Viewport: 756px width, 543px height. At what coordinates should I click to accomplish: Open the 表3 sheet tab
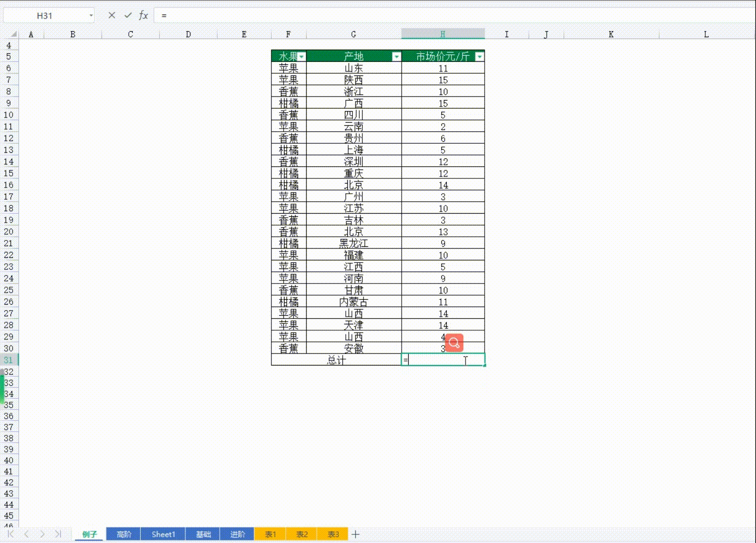tap(333, 534)
